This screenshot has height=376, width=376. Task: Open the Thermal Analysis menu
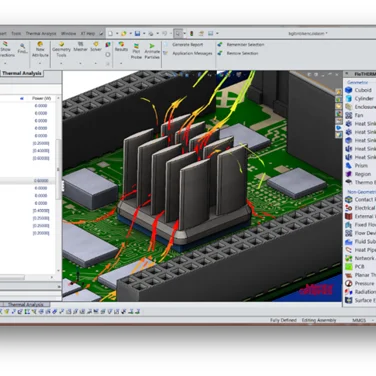pos(41,33)
